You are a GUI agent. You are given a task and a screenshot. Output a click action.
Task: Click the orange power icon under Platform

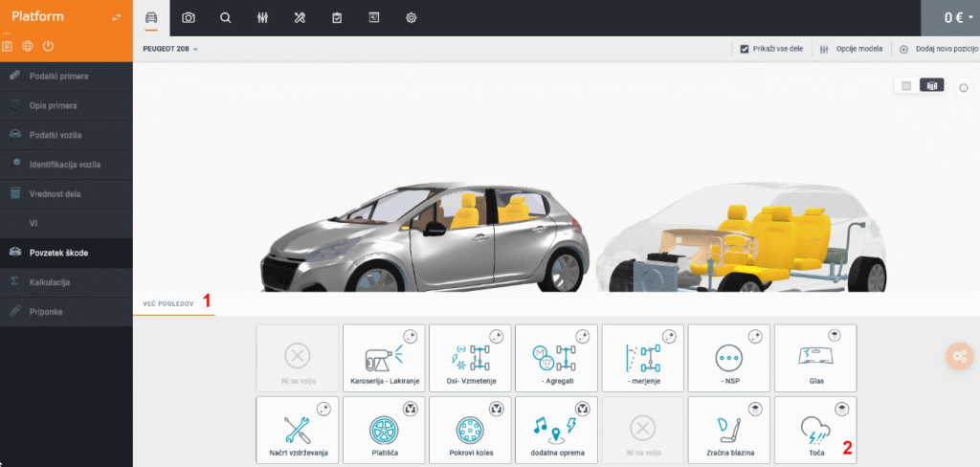pyautogui.click(x=48, y=46)
